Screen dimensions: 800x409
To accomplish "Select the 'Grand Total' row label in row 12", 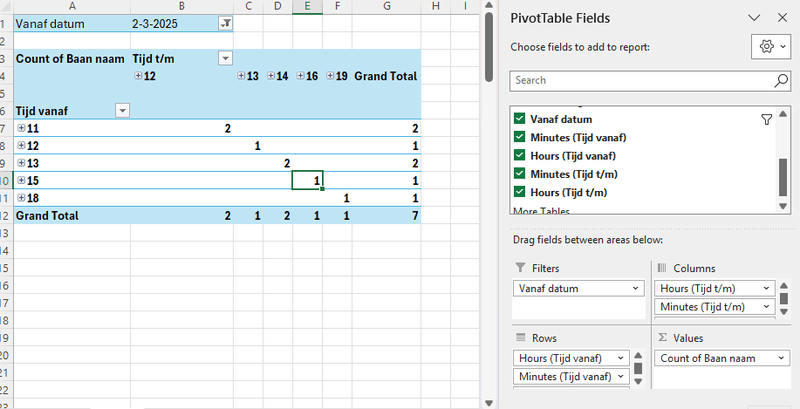I will 72,216.
